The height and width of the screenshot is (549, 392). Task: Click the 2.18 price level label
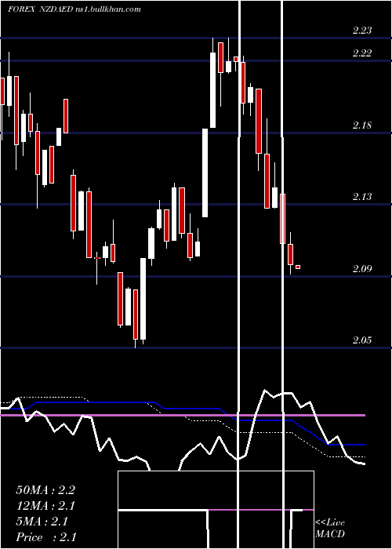click(362, 125)
